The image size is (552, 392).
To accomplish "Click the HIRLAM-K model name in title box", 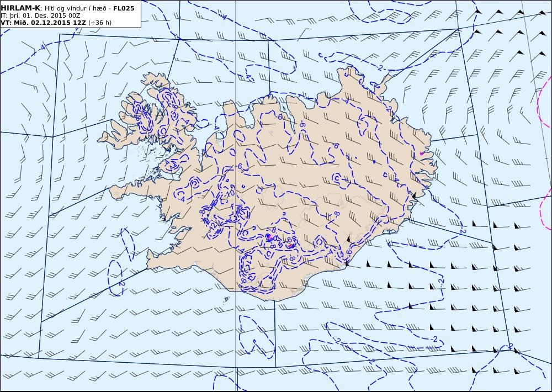I will tap(20, 8).
